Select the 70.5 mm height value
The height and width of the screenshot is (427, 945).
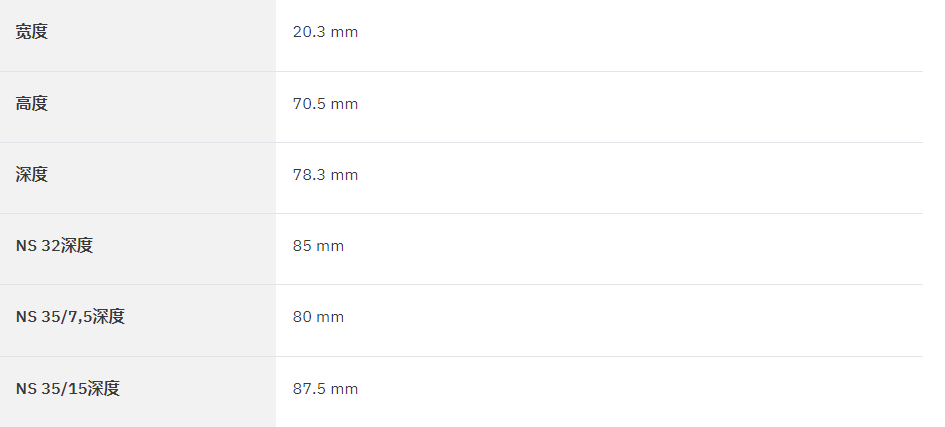click(325, 104)
